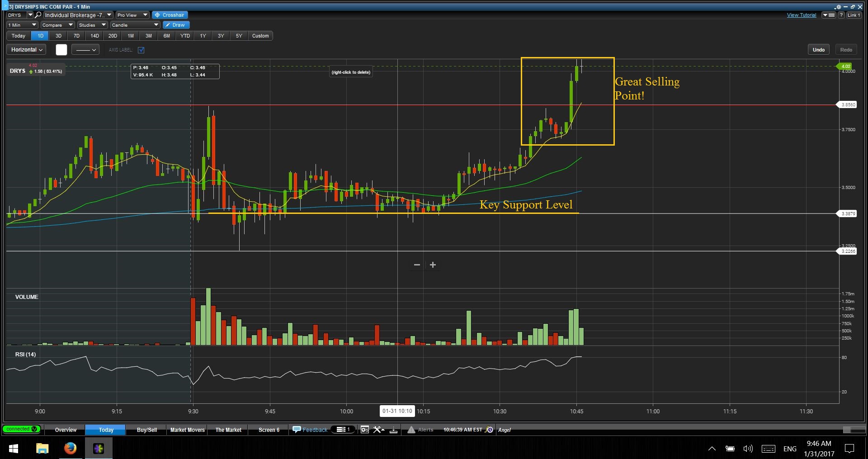Toggle Draw mode
The width and height of the screenshot is (868, 459).
pyautogui.click(x=175, y=25)
